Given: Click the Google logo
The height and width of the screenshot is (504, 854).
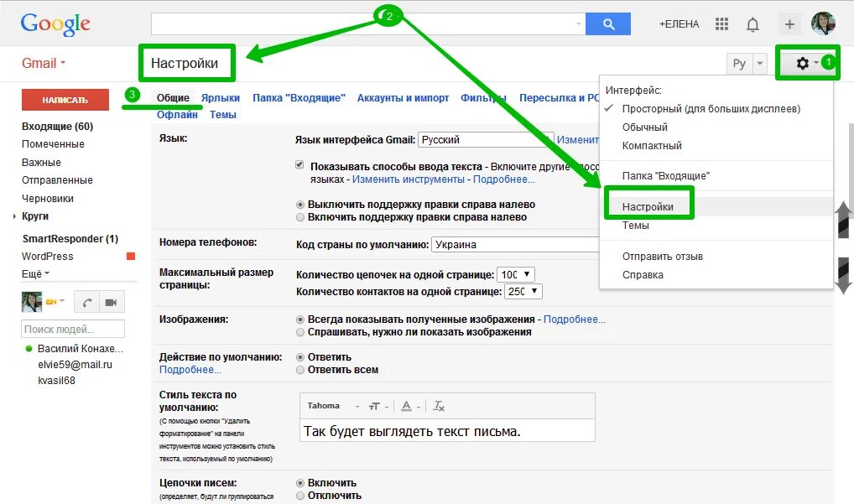Looking at the screenshot, I should tap(55, 24).
